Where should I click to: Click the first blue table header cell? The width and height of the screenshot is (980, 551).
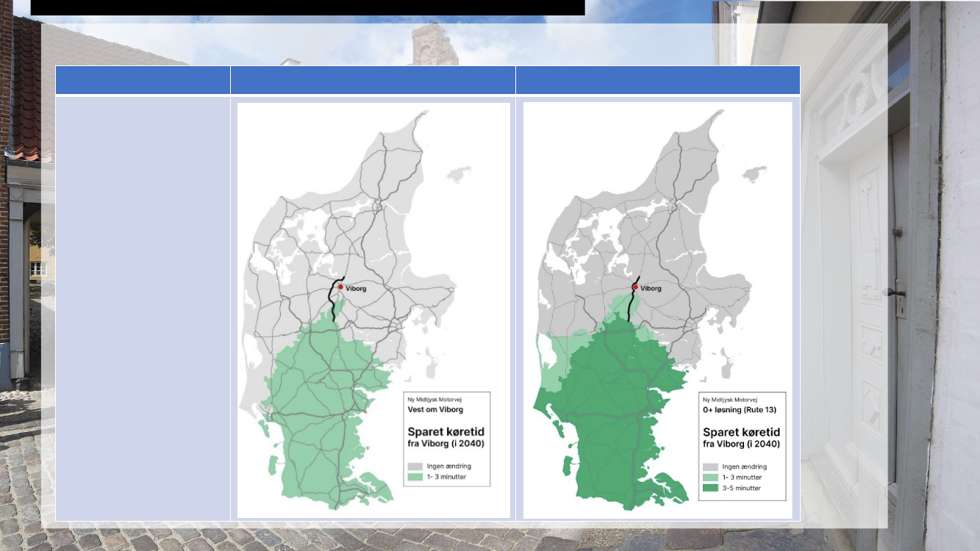(x=143, y=80)
